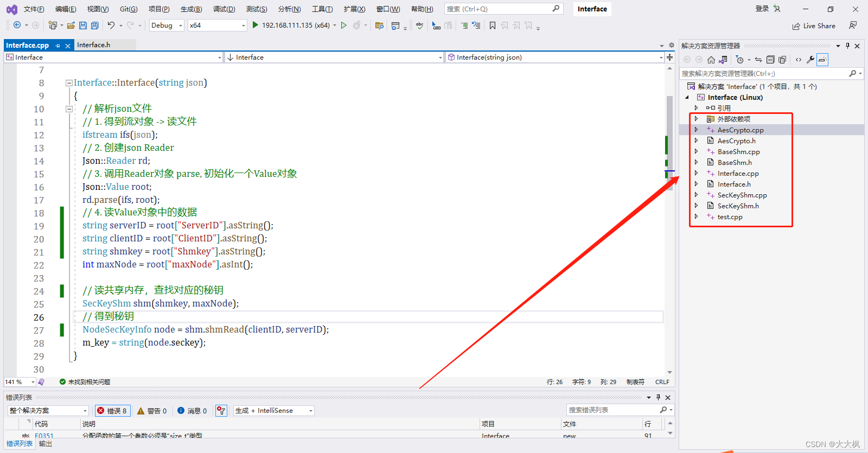
Task: Click the 登录 sign-in link
Action: pyautogui.click(x=762, y=9)
